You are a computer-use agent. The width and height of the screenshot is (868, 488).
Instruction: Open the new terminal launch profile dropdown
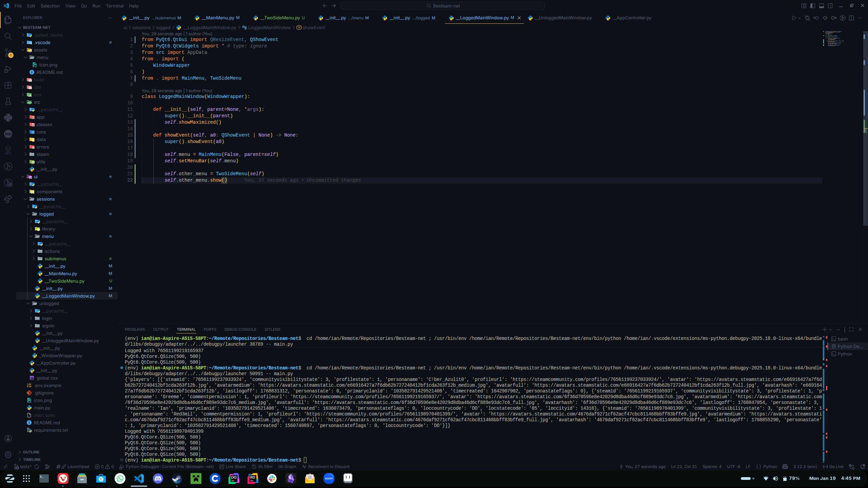(x=830, y=329)
